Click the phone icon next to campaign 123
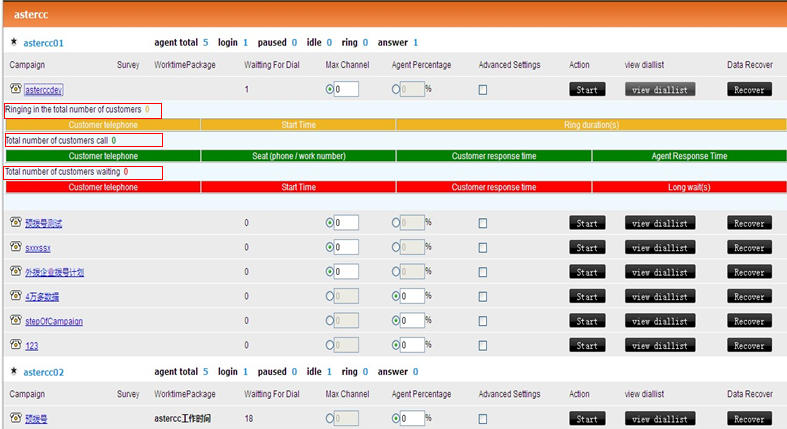Image resolution: width=787 pixels, height=429 pixels. [15, 345]
